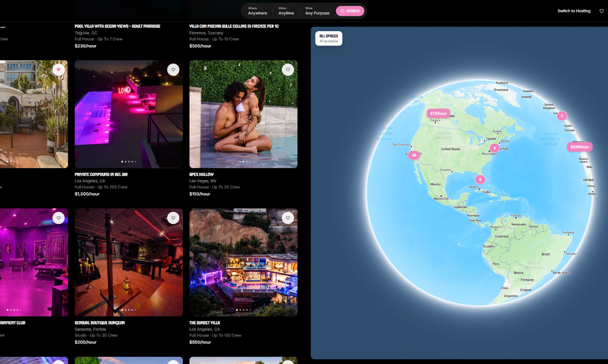Click the cluster marker showing 3 near Spain
Screen dimensions: 608x364
(562, 115)
